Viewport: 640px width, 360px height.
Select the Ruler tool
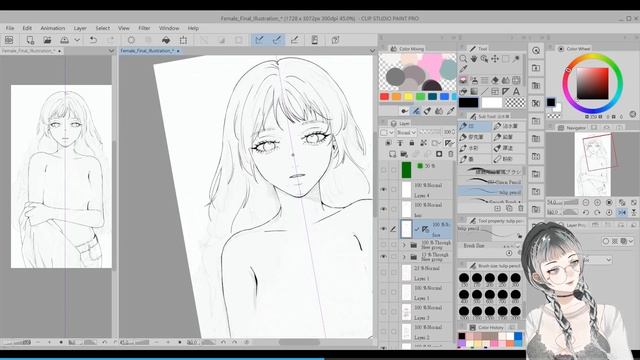(506, 91)
